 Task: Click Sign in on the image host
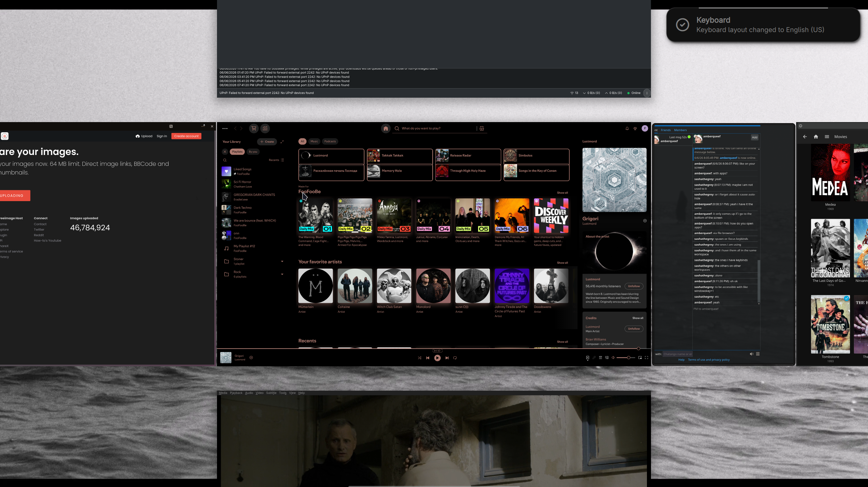(x=162, y=136)
